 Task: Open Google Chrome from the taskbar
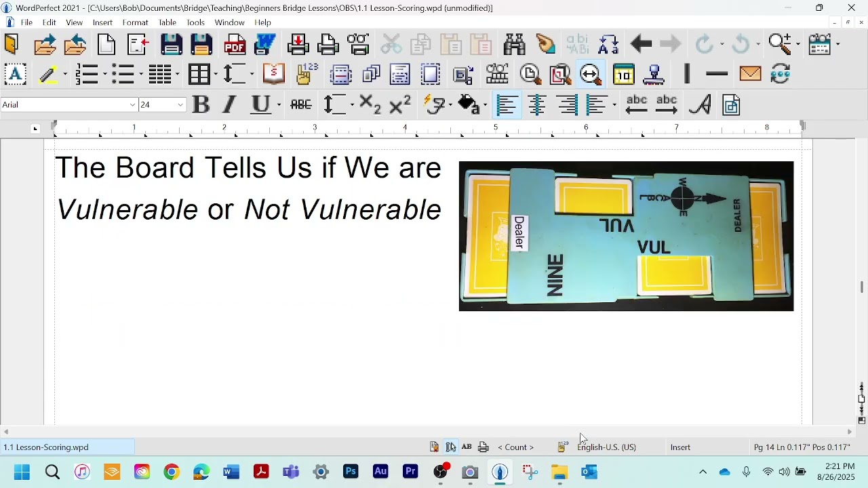point(172,472)
